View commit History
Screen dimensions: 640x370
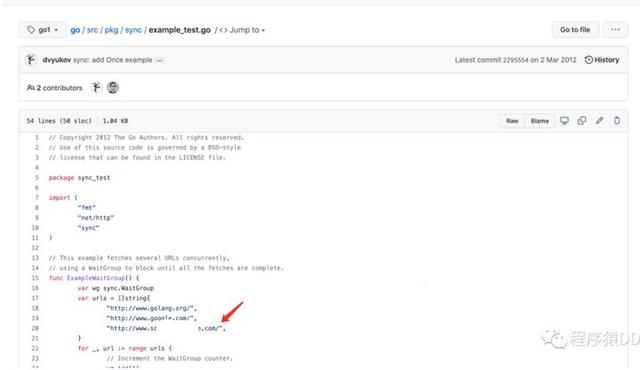click(602, 60)
